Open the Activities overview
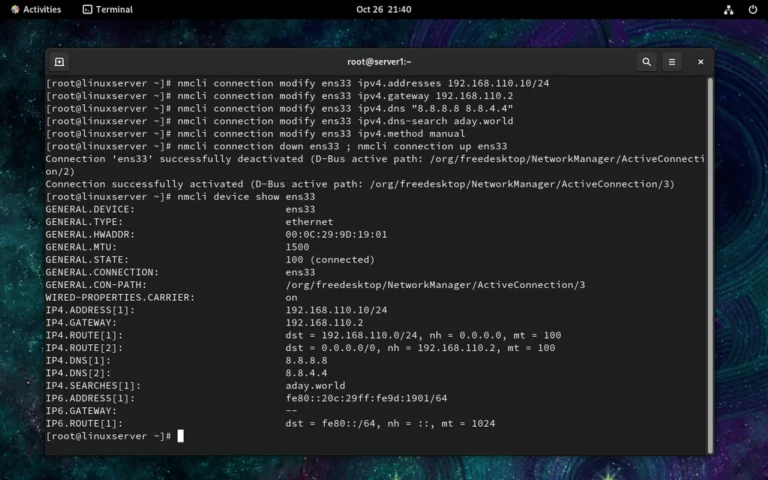Viewport: 768px width, 480px height. click(35, 9)
